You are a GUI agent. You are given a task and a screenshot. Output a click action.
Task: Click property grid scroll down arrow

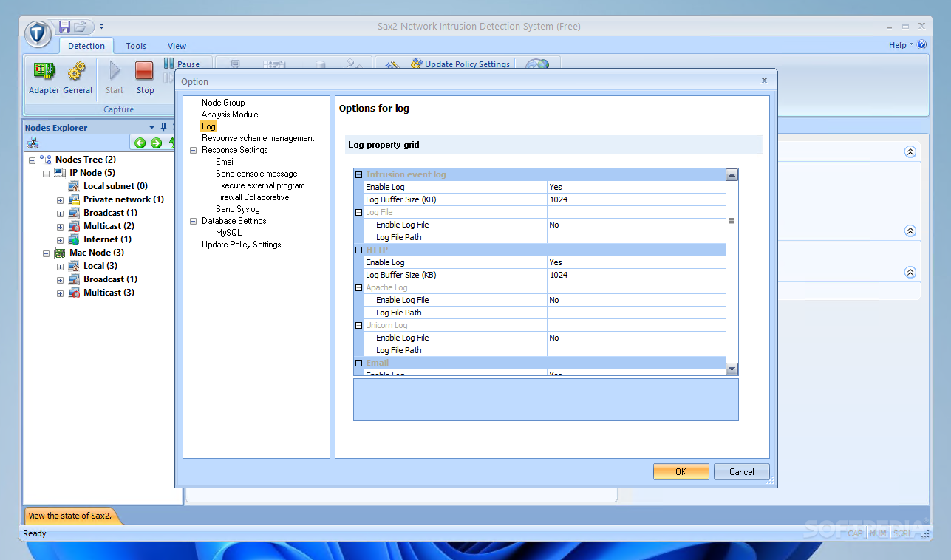pyautogui.click(x=732, y=369)
